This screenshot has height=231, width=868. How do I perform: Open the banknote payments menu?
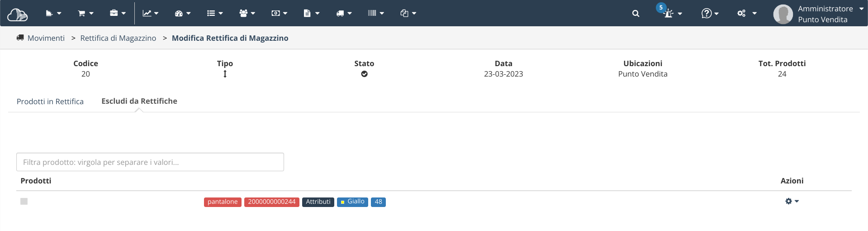(279, 14)
